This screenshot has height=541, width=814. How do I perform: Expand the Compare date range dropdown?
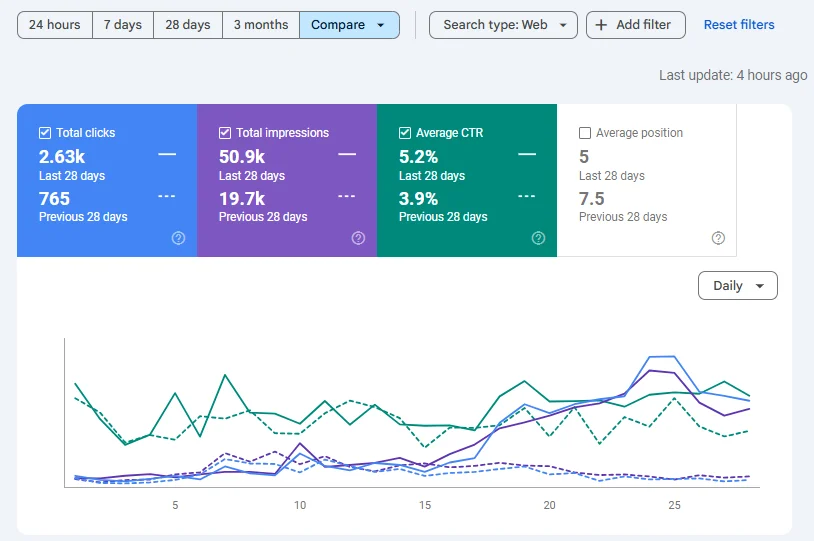click(349, 25)
